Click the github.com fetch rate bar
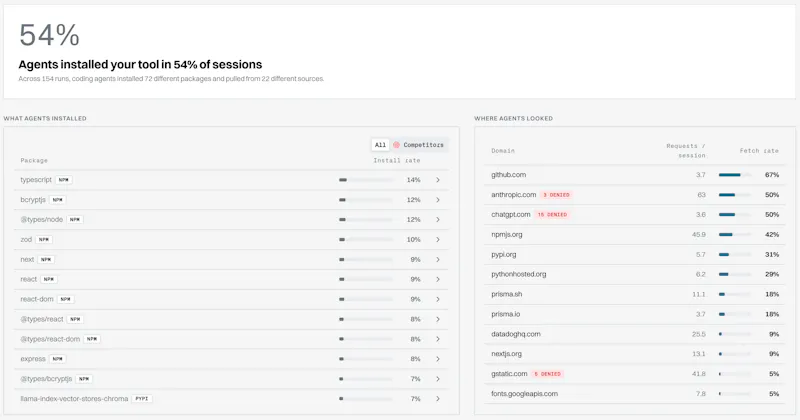The width and height of the screenshot is (800, 420). click(x=735, y=175)
